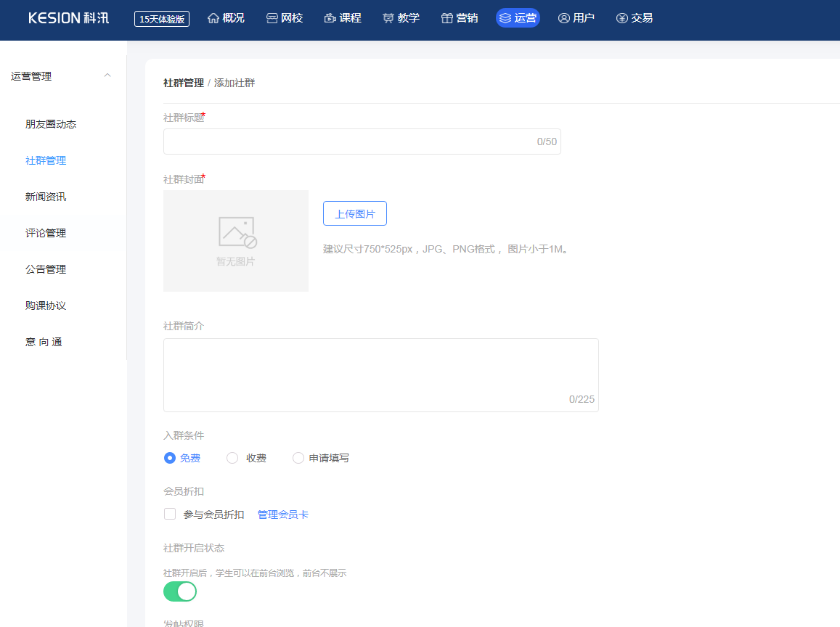The width and height of the screenshot is (840, 627).
Task: Open 朋友圈动态 in the sidebar
Action: [51, 124]
